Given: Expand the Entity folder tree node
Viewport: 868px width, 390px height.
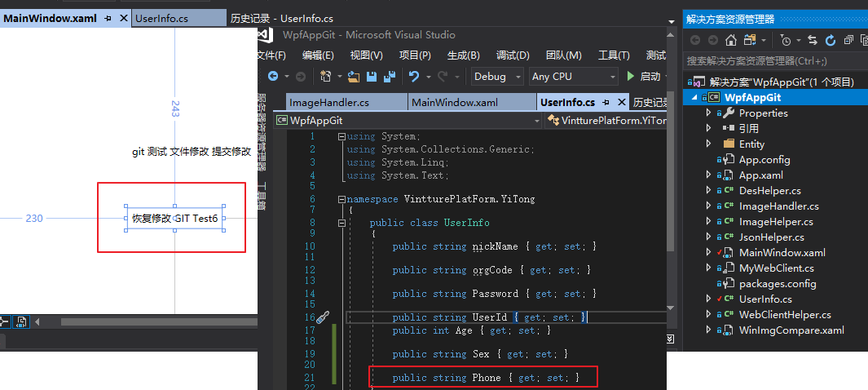Looking at the screenshot, I should click(x=708, y=144).
